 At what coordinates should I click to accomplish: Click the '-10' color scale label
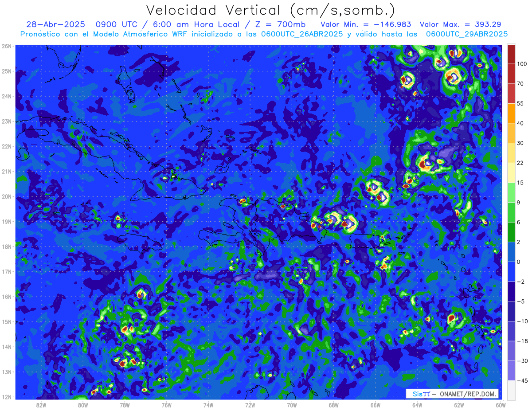[522, 321]
